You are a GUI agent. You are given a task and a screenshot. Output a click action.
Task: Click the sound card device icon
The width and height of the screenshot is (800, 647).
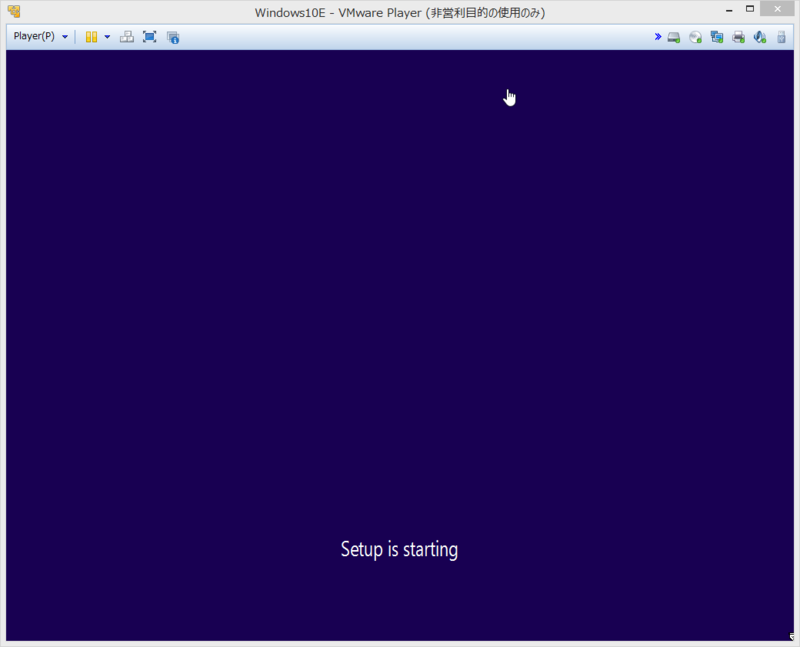(760, 37)
